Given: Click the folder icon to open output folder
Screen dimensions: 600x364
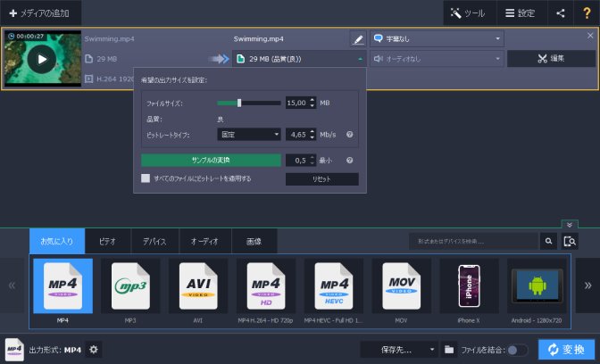Looking at the screenshot, I should click(x=449, y=350).
